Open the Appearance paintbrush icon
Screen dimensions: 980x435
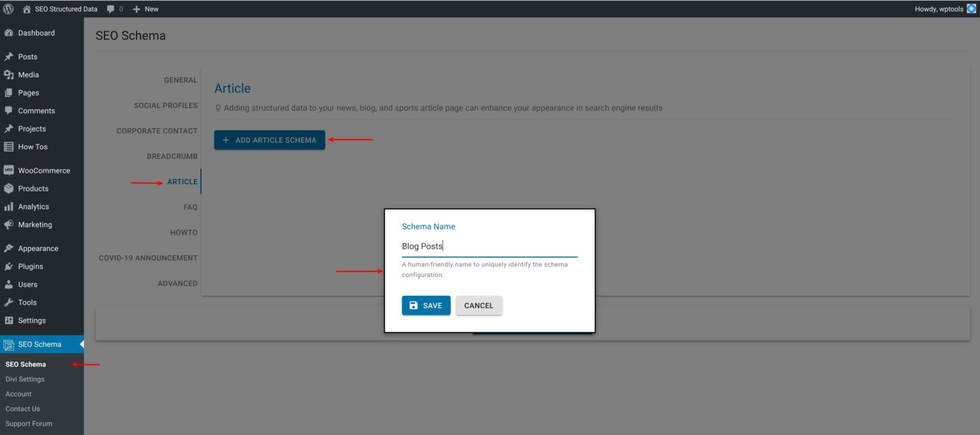pos(9,247)
